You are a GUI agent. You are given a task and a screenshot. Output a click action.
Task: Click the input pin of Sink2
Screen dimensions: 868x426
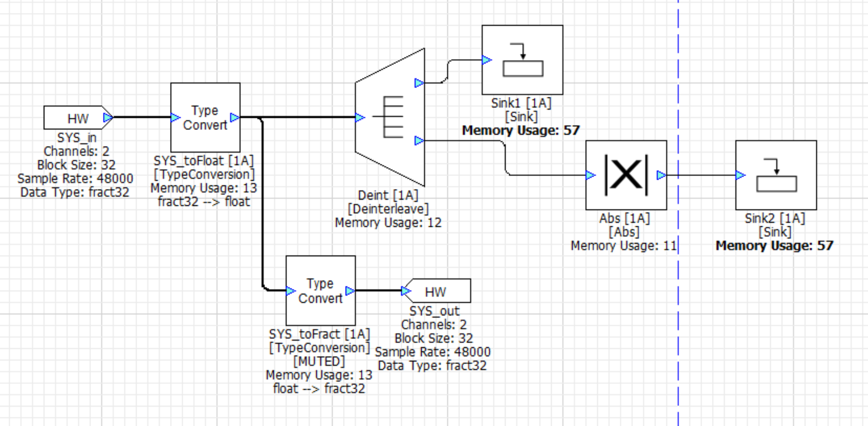point(740,175)
